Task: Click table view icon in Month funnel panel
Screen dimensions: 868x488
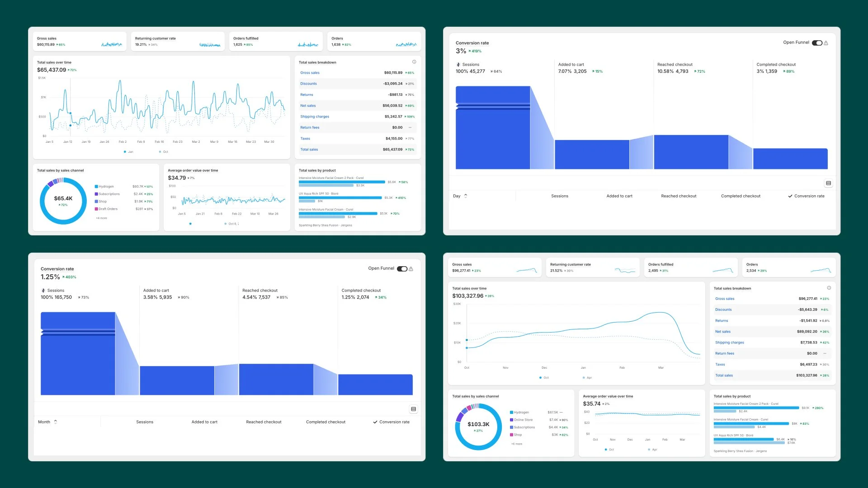Action: 413,409
